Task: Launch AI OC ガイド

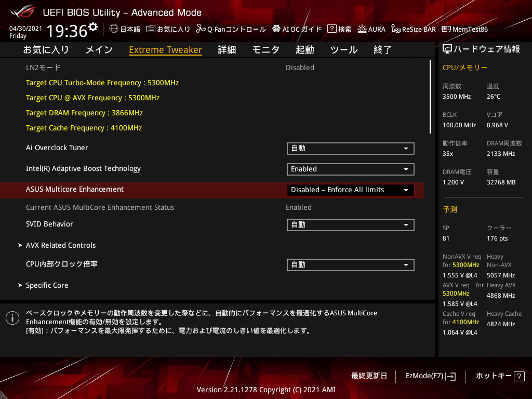Action: pos(297,29)
